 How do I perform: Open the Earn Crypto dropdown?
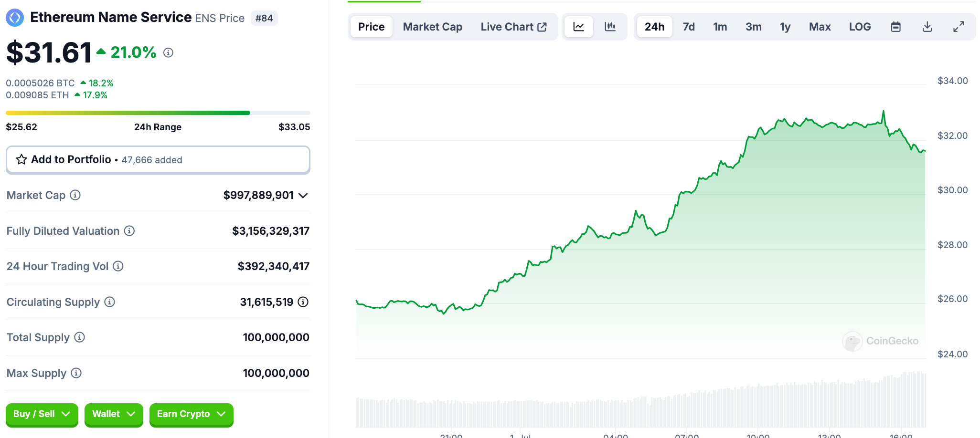[x=191, y=414]
